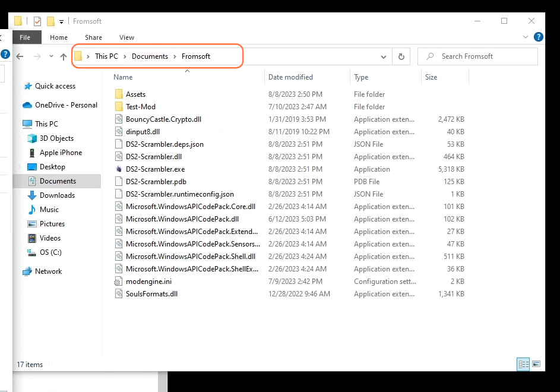Select the Microsoft.WindowsAPICodePack.Core.dll file icon
Screen dimensions: 560x392
[x=119, y=207]
